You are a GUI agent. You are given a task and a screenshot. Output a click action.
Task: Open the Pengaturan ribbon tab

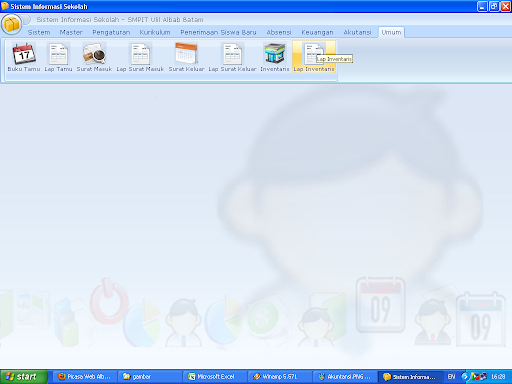tap(111, 32)
